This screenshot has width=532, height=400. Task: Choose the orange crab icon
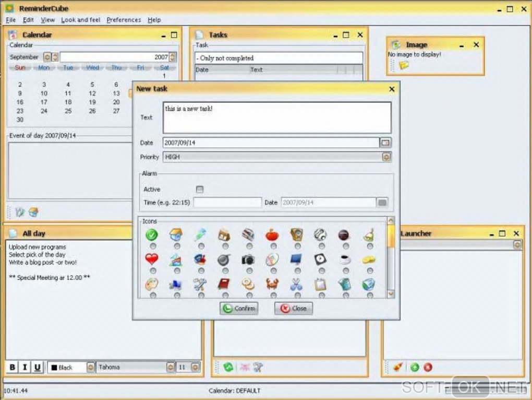[x=272, y=284]
